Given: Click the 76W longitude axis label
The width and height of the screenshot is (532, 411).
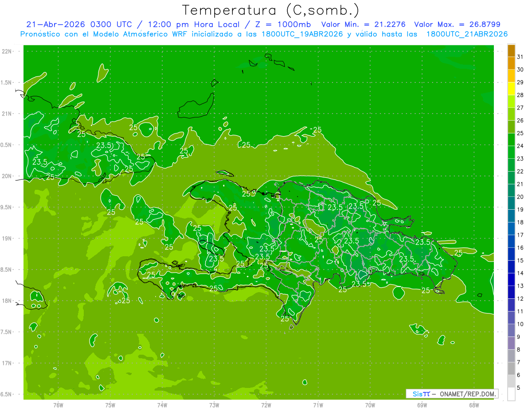Looking at the screenshot, I should point(58,405).
